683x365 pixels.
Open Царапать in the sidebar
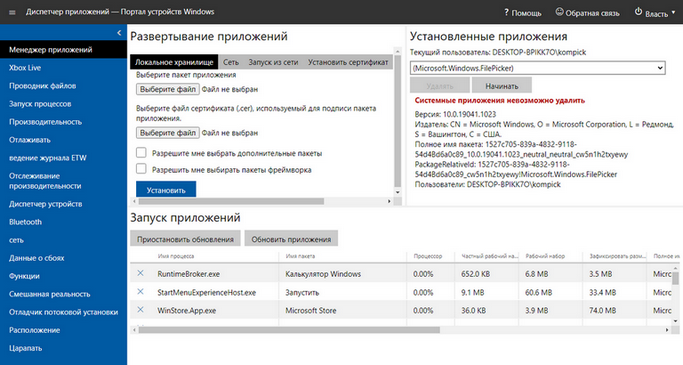tap(63, 348)
